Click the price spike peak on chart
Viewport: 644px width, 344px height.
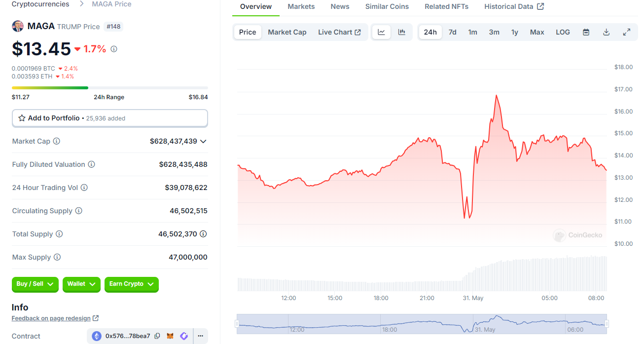coord(496,95)
